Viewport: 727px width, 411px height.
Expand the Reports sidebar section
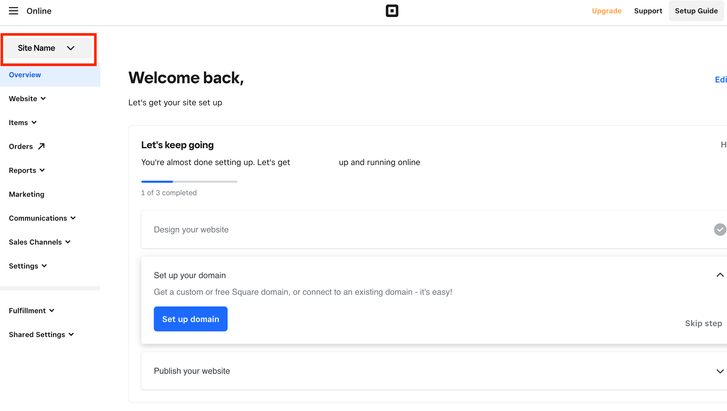pos(27,171)
